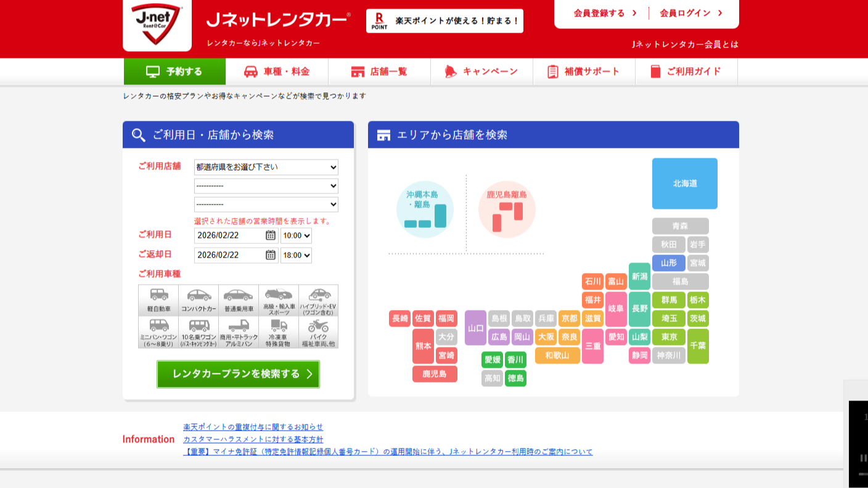The image size is (868, 488).
Task: Toggle the 高級・輸入車 スポーツ vehicle option
Action: (x=279, y=300)
